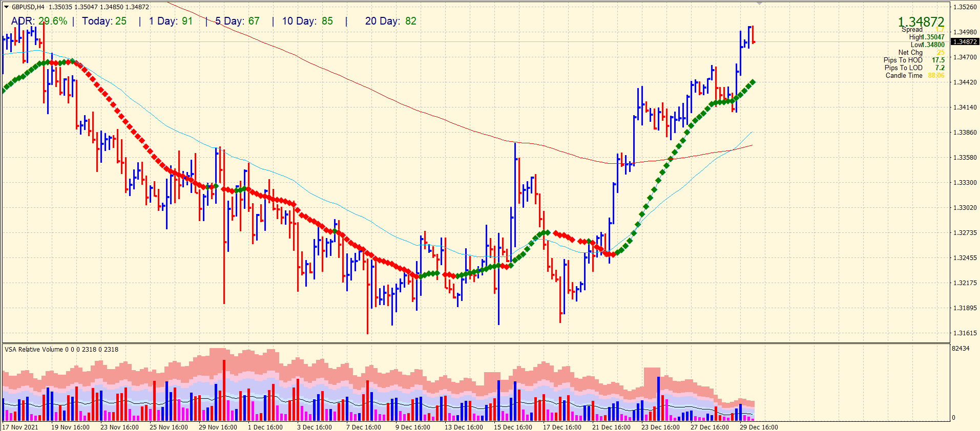Select the GBPUSD,H4 symbol title text
Image resolution: width=980 pixels, height=431 pixels.
[x=28, y=7]
